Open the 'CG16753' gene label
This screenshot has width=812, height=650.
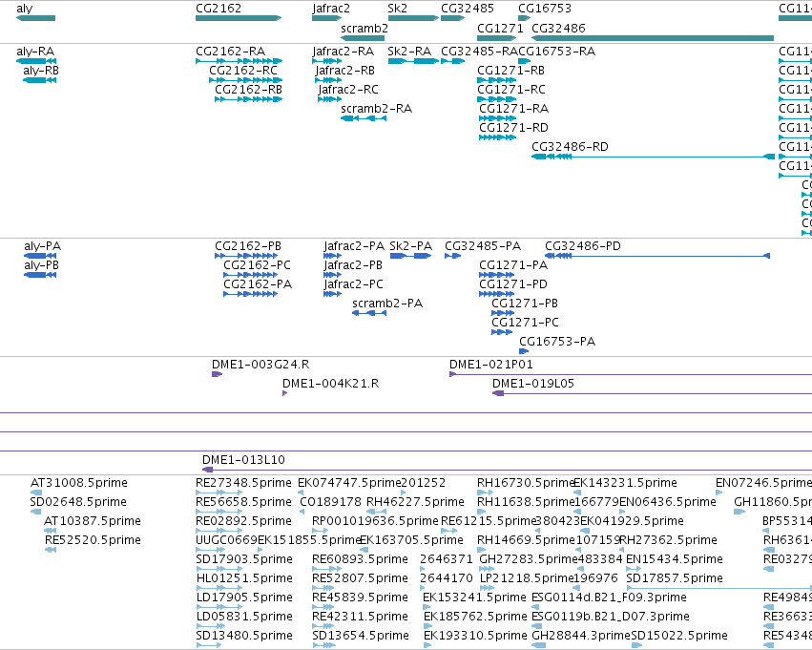pos(545,9)
